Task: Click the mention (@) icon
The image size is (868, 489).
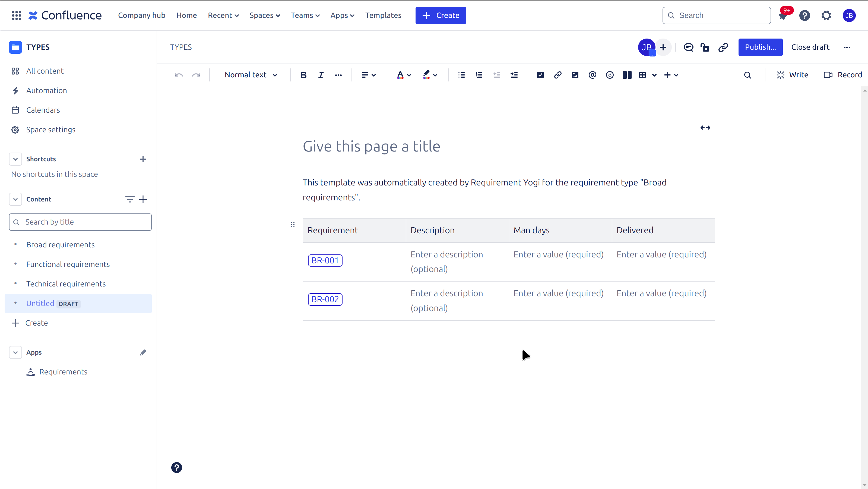Action: (x=592, y=75)
